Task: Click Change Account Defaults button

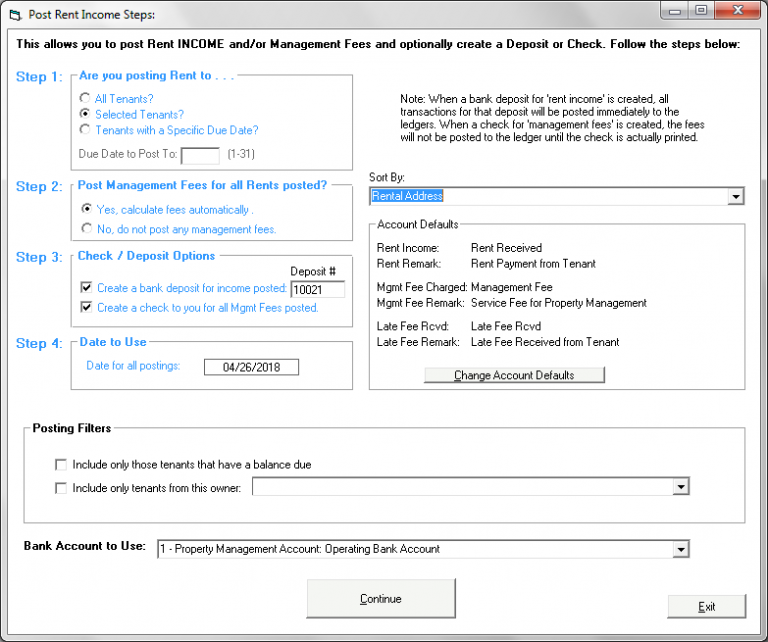Action: [x=514, y=375]
